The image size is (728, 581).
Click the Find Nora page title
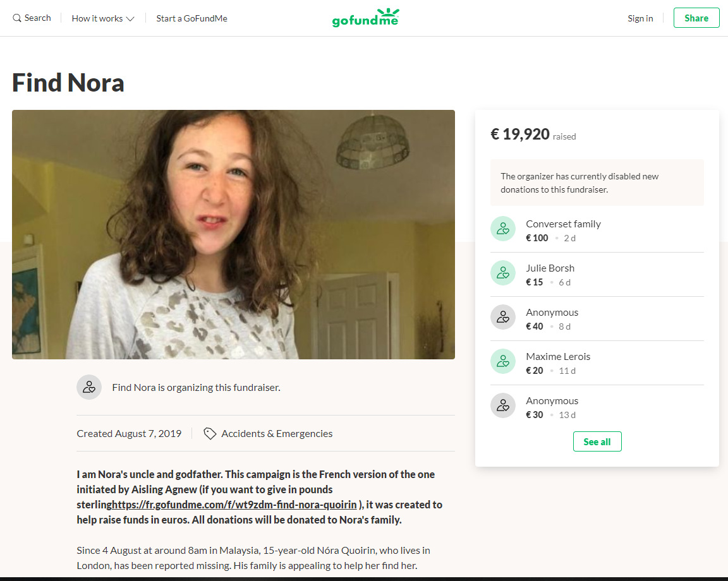point(68,83)
